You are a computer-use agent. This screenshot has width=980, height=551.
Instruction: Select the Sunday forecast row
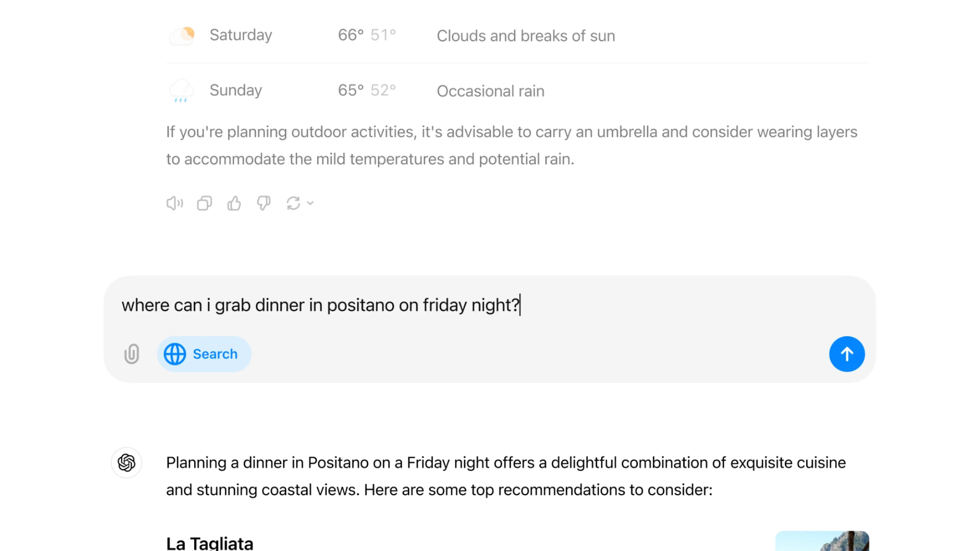pos(517,90)
